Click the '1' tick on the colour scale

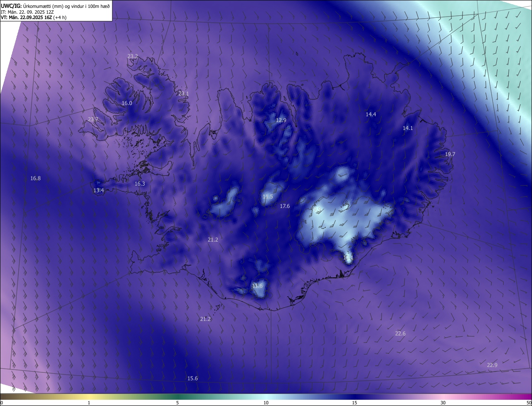click(x=89, y=403)
